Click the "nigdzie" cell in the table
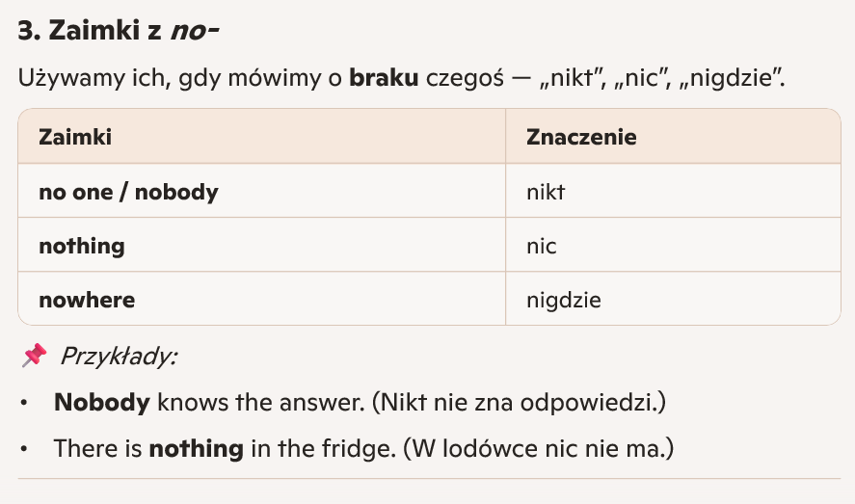 click(564, 300)
